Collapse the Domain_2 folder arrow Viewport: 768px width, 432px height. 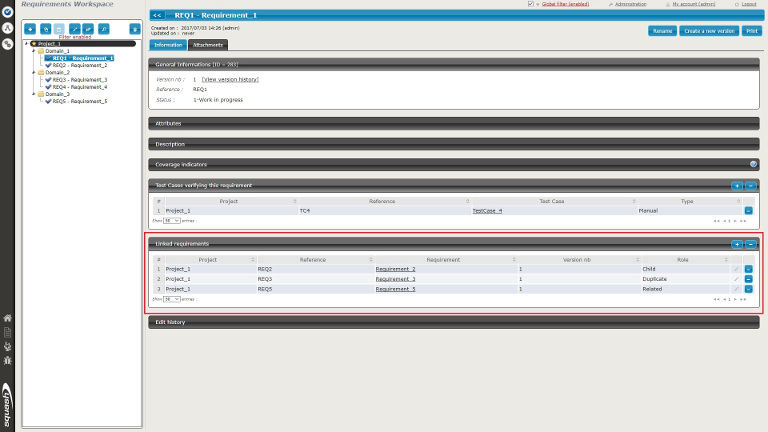point(34,72)
